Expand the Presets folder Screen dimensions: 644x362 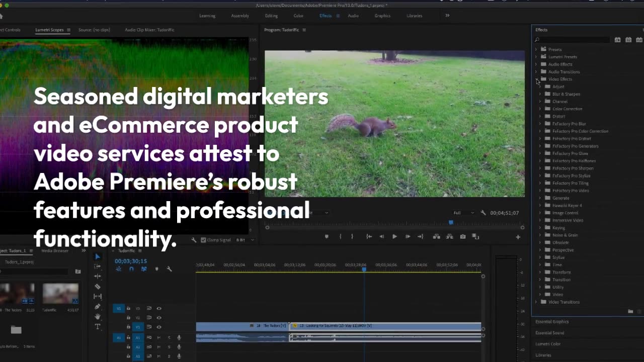click(x=536, y=49)
